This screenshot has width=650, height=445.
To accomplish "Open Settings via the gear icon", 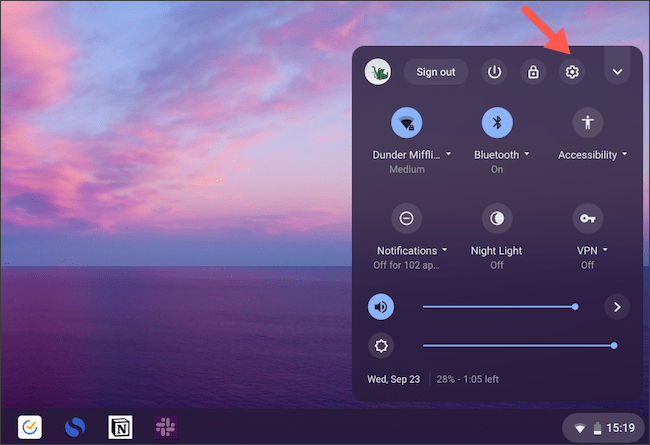I will pyautogui.click(x=572, y=72).
